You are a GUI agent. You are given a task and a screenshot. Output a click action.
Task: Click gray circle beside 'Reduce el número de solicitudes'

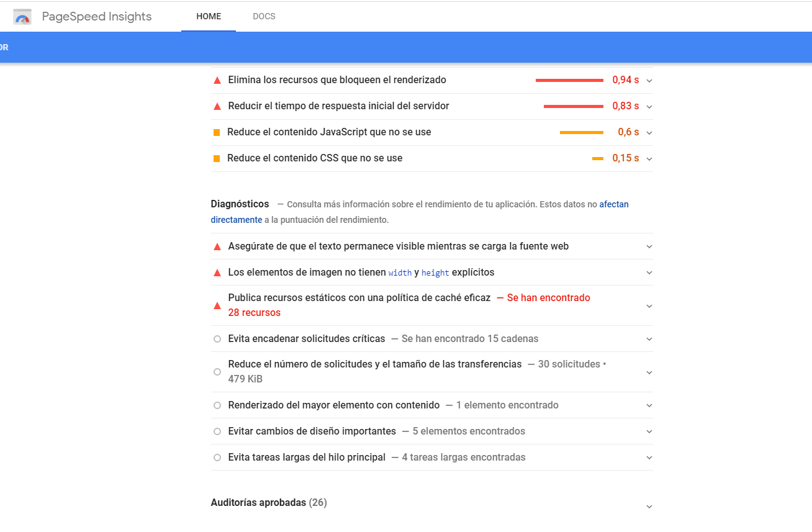pyautogui.click(x=217, y=372)
